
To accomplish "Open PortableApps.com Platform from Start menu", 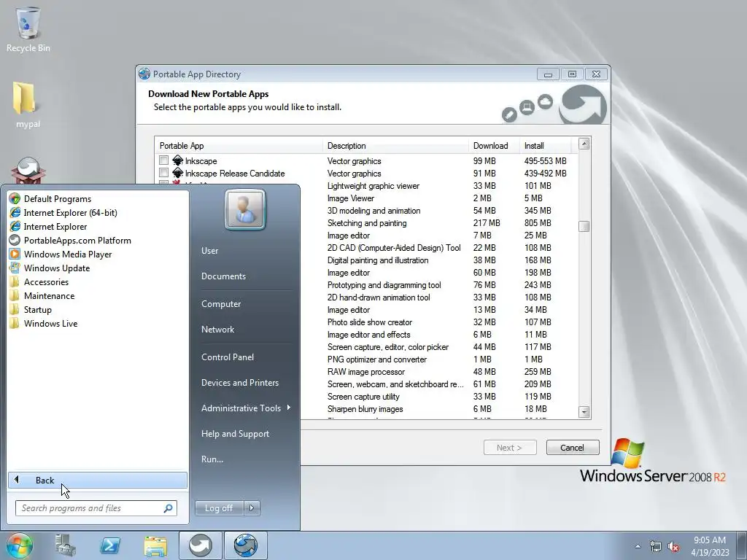I will [x=77, y=241].
